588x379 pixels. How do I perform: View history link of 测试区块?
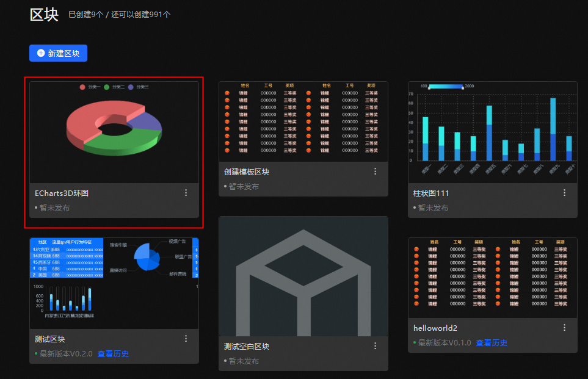point(113,353)
